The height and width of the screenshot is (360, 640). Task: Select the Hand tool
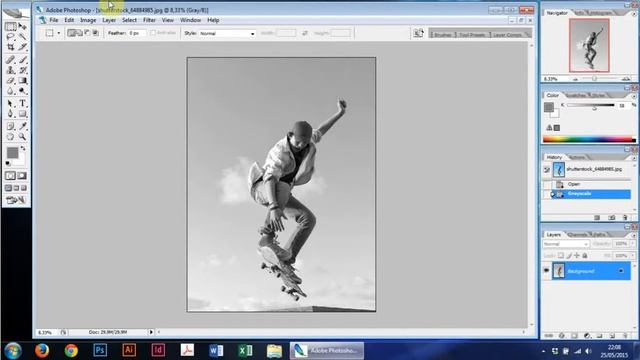point(10,137)
